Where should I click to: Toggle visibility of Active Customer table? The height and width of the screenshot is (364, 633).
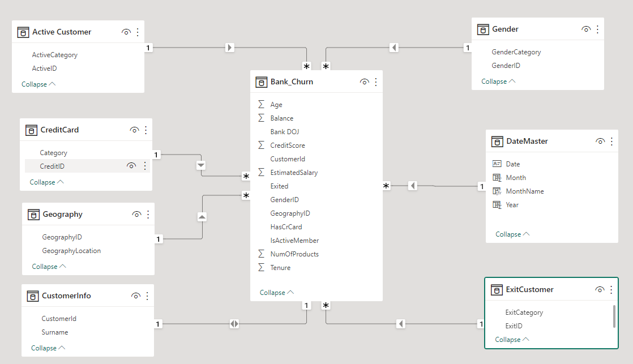click(126, 32)
